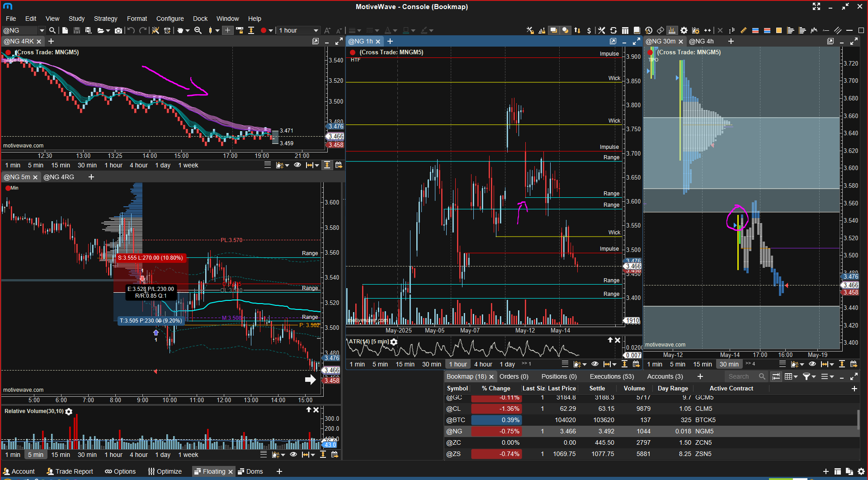Screen dimensions: 868x480
Task: Click the clock with dollar icon
Action: pos(649,30)
